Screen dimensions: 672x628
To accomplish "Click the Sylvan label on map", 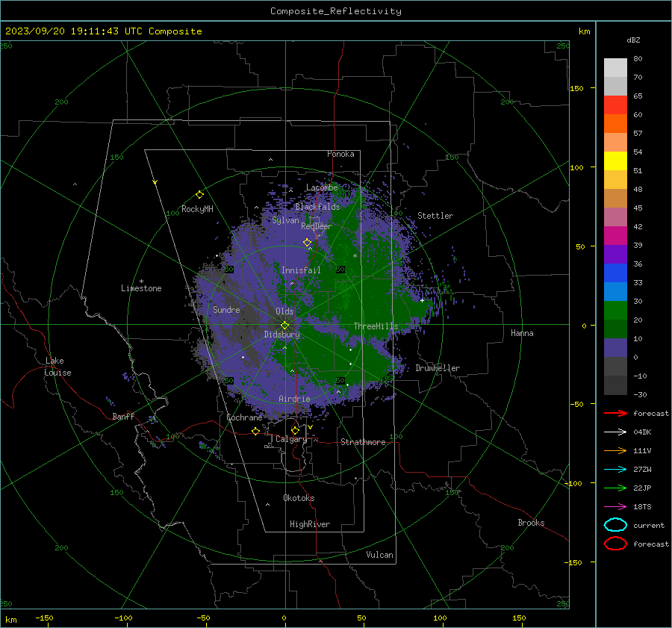I will pyautogui.click(x=285, y=220).
